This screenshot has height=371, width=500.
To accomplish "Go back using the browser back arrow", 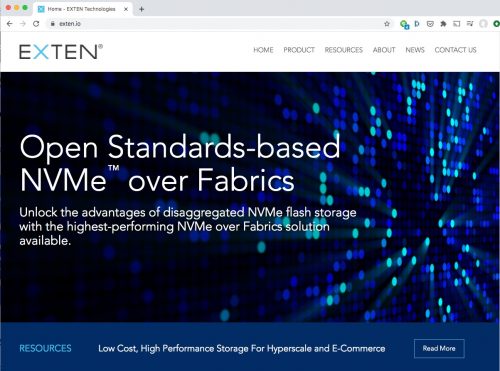I will coord(9,24).
